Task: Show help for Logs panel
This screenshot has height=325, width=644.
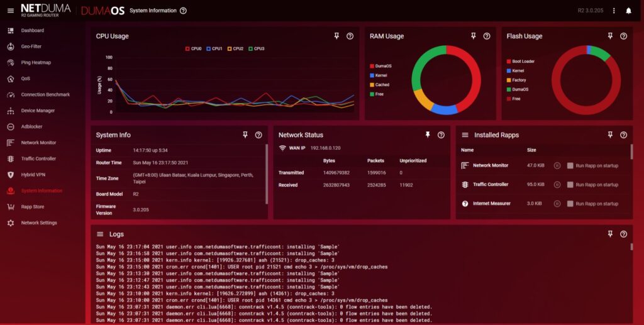Action: click(x=623, y=234)
